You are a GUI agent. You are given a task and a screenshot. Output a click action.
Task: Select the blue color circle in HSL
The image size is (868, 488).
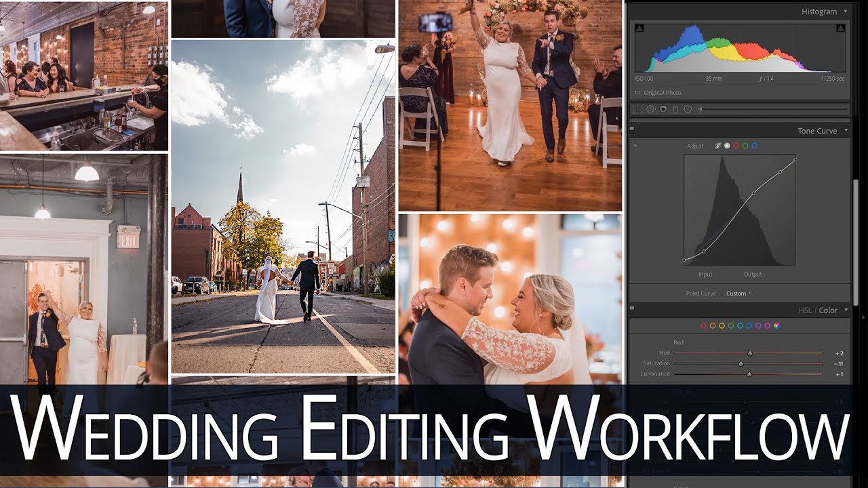749,326
